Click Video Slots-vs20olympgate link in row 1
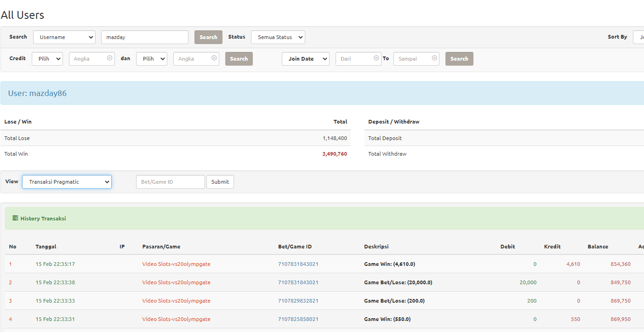The width and height of the screenshot is (644, 332). click(176, 264)
